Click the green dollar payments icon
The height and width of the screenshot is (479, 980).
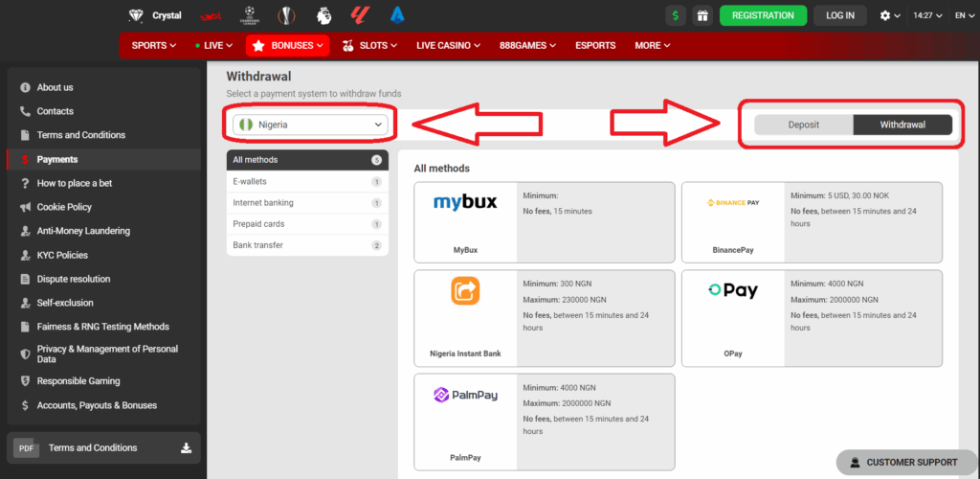(676, 15)
